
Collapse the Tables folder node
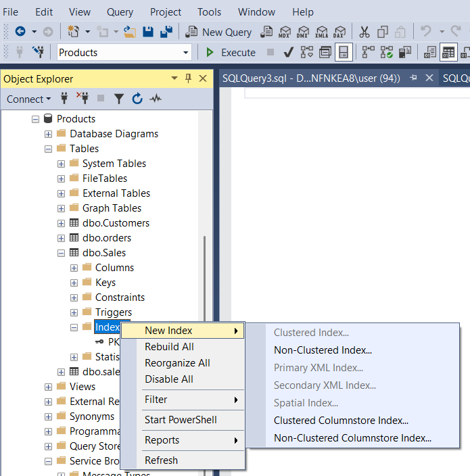point(48,149)
